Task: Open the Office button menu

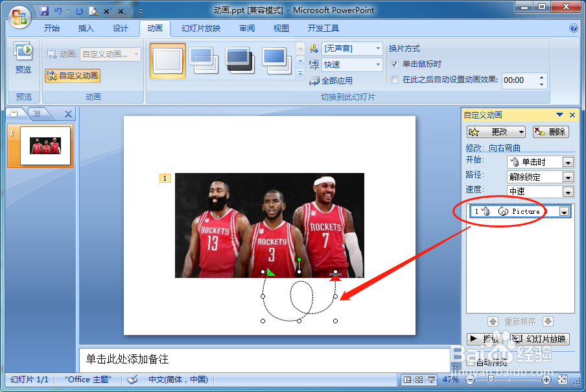Action: click(19, 17)
